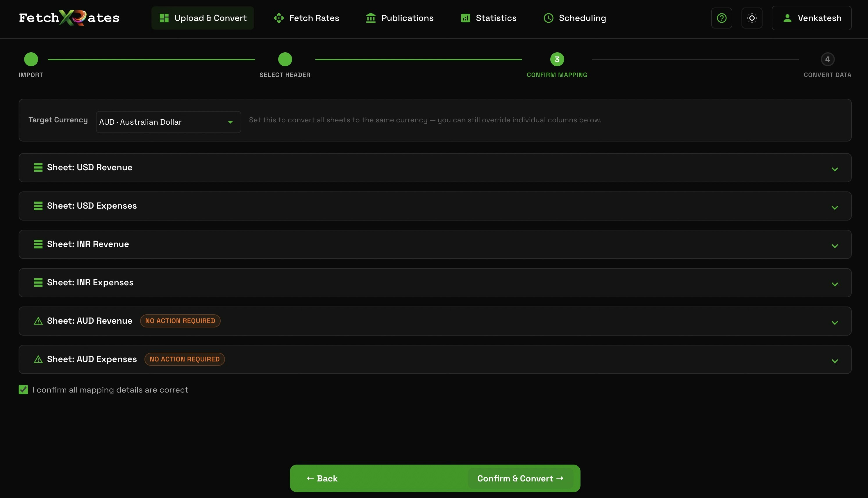This screenshot has height=498, width=868.
Task: Click the Convert Data step 4 circle
Action: pos(828,59)
